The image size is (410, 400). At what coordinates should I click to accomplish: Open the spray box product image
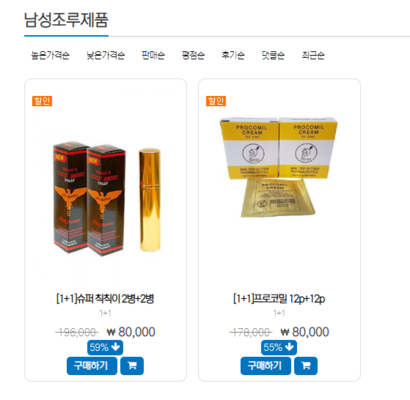106,198
